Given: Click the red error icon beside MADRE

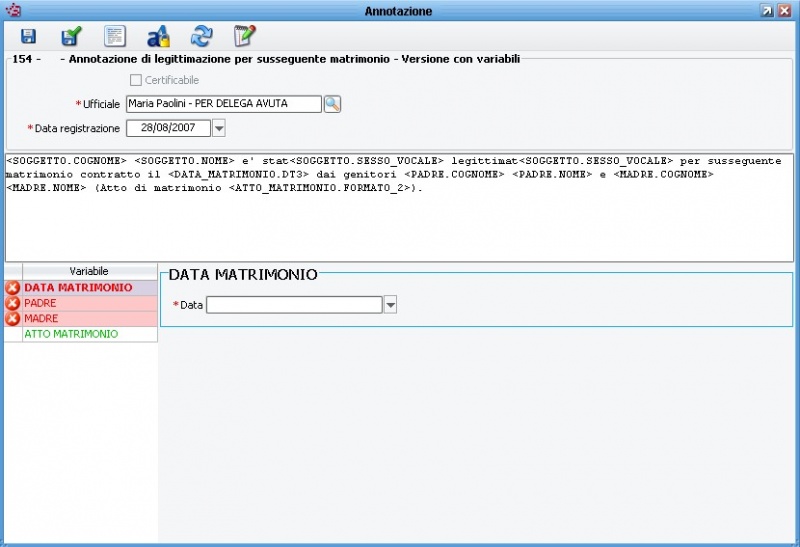Looking at the screenshot, I should point(13,318).
